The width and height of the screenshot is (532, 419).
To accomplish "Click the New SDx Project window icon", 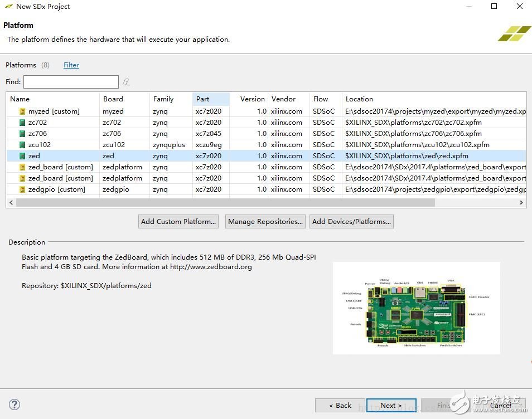I will [8, 7].
